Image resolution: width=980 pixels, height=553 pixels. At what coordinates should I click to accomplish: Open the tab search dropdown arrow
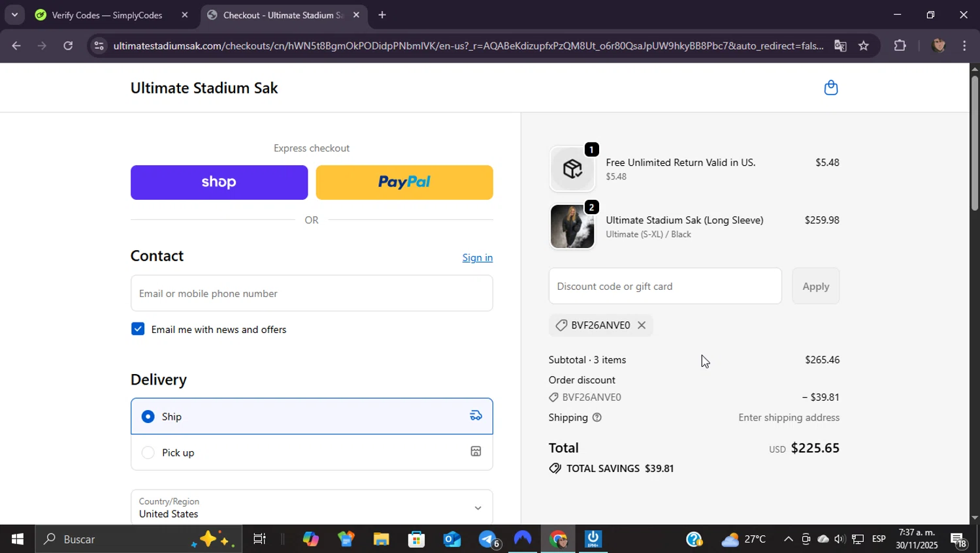coord(14,14)
